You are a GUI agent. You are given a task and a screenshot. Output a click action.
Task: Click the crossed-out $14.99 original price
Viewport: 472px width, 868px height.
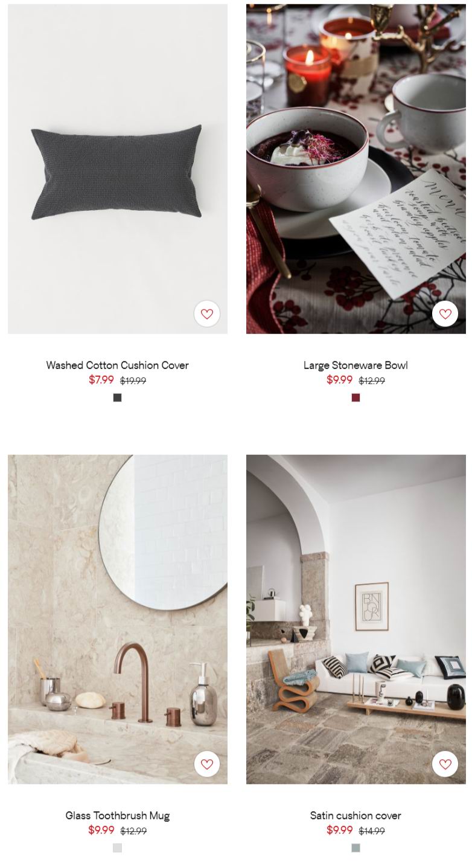pyautogui.click(x=372, y=831)
